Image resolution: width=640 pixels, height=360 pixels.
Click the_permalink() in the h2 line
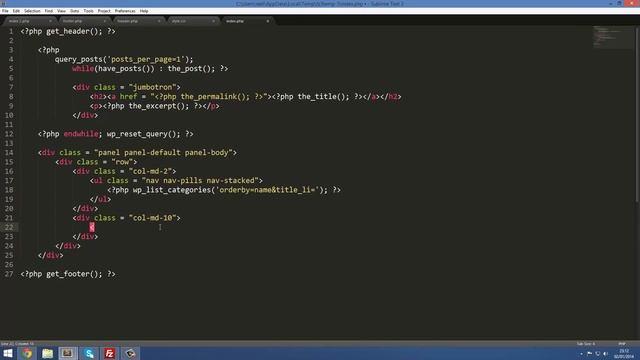[215, 97]
